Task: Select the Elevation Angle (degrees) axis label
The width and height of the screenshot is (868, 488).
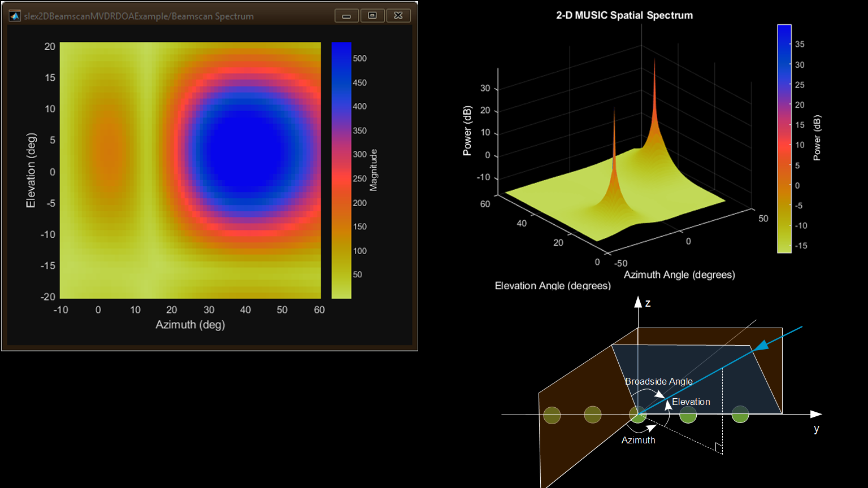Action: click(553, 286)
